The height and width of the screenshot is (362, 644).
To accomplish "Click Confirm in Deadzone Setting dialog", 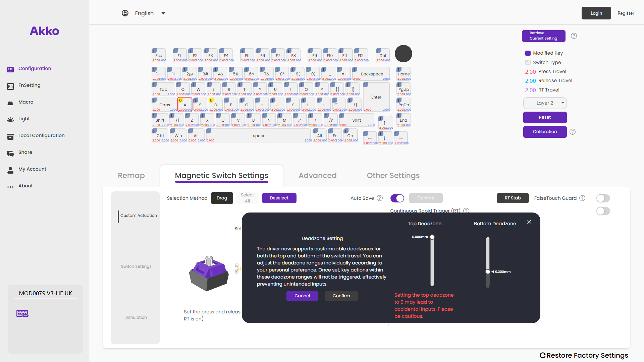I will point(341,296).
